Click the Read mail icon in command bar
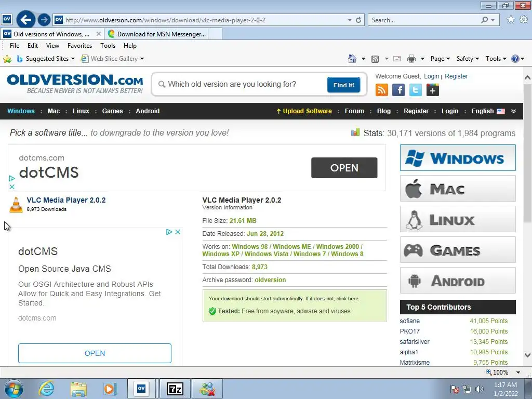 (x=397, y=59)
